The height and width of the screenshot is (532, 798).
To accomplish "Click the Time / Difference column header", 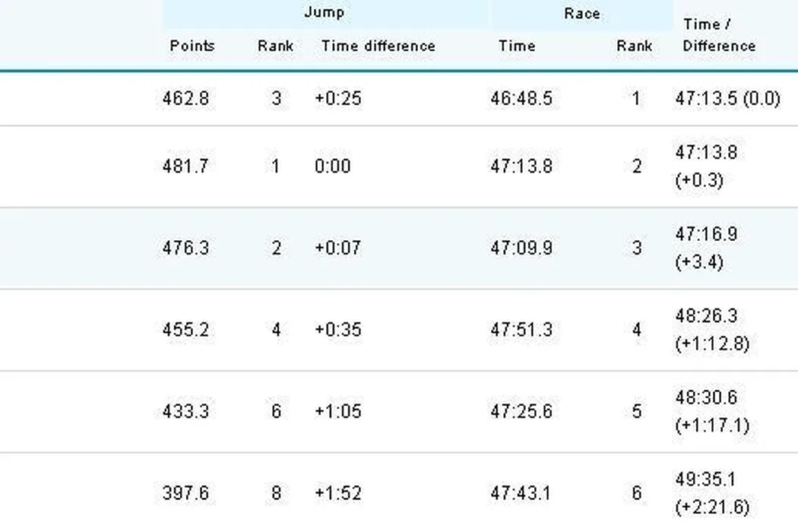I will click(718, 35).
